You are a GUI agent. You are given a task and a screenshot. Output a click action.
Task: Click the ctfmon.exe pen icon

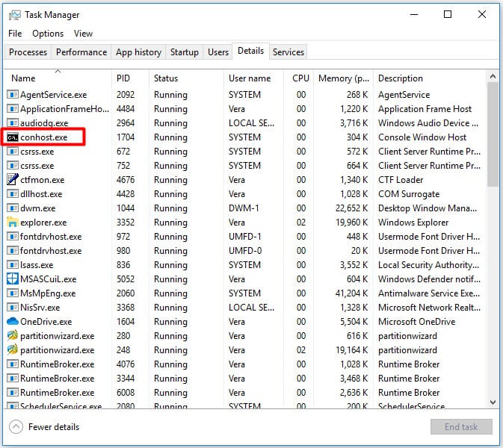point(12,180)
